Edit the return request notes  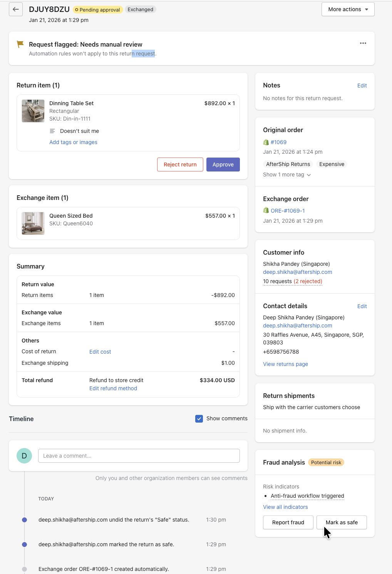tap(362, 86)
